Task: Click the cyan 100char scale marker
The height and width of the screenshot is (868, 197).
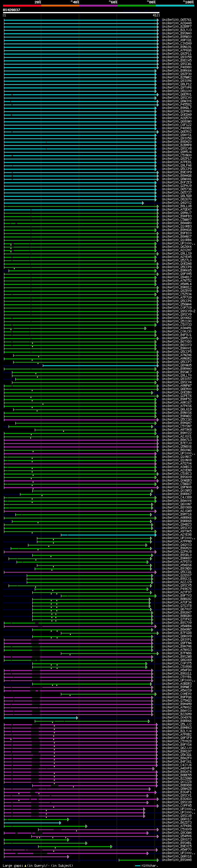Action: click(x=138, y=865)
